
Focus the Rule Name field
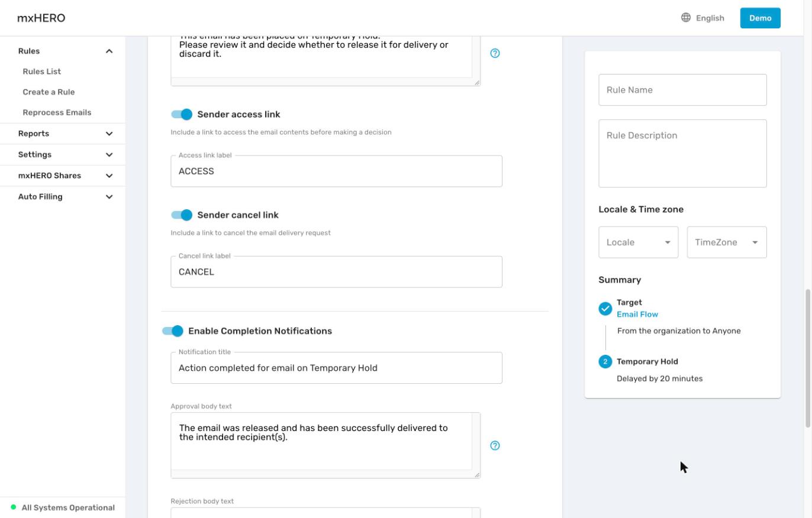click(x=683, y=90)
